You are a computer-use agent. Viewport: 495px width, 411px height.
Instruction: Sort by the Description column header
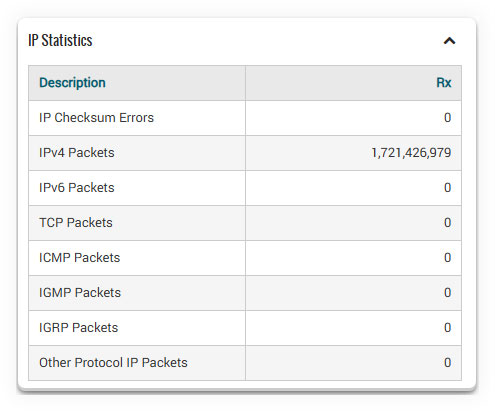[x=72, y=83]
